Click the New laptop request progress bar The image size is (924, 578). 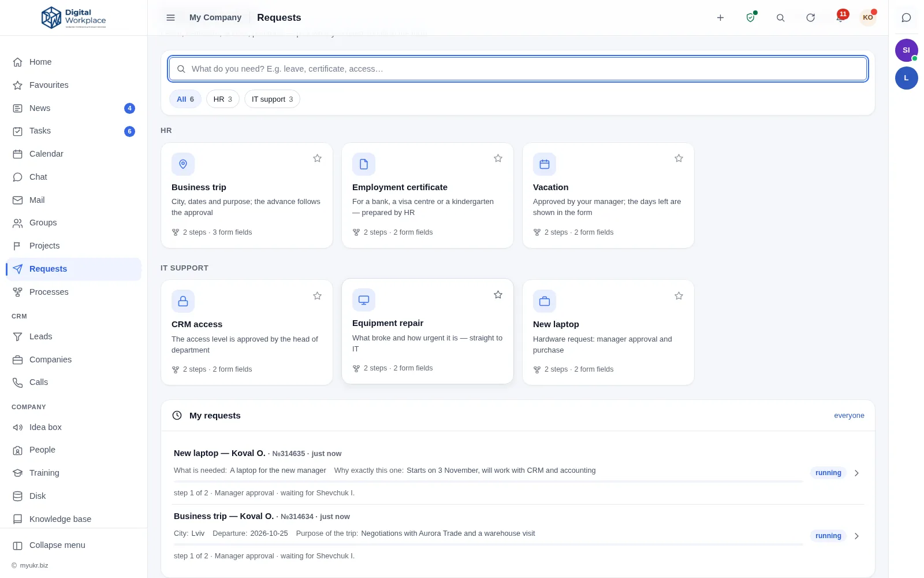pos(488,481)
